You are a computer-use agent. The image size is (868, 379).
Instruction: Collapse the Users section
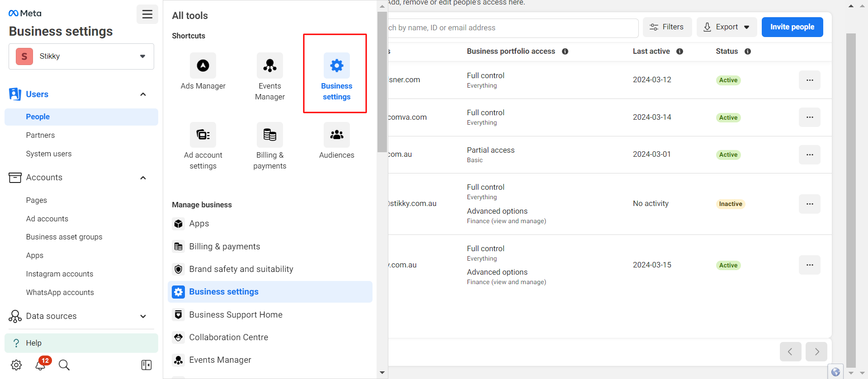pos(143,94)
